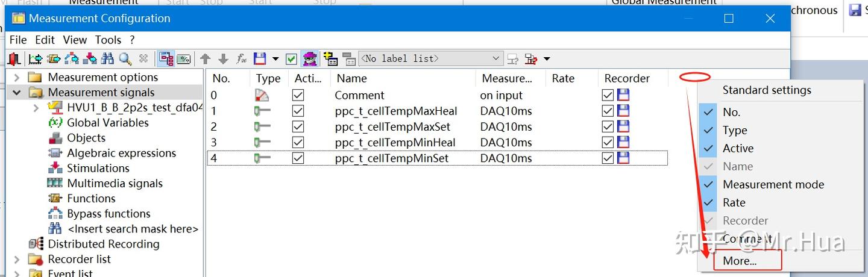Select the Algebraic expressions tree item
The height and width of the screenshot is (277, 868).
pyautogui.click(x=121, y=153)
